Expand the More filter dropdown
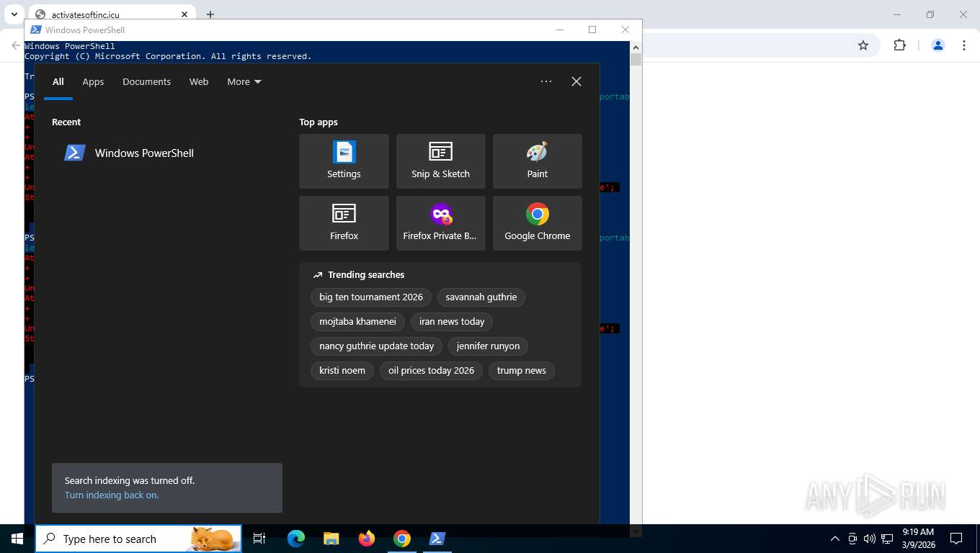This screenshot has width=980, height=553. [244, 81]
